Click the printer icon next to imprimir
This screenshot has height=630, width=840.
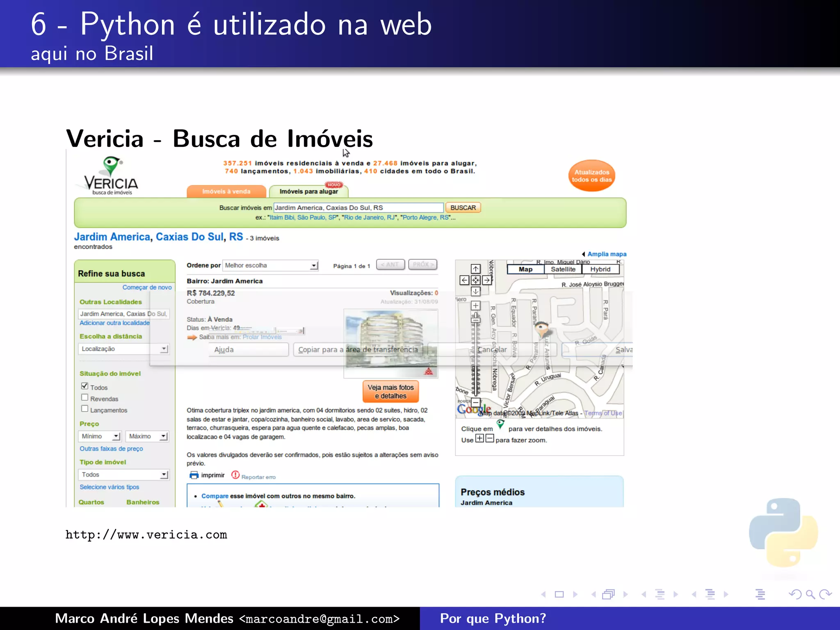[194, 475]
